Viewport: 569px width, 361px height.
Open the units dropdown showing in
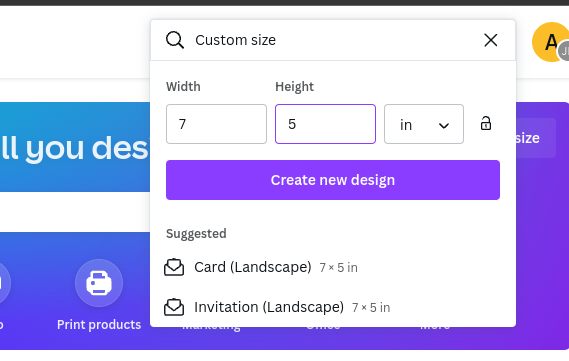tap(424, 124)
